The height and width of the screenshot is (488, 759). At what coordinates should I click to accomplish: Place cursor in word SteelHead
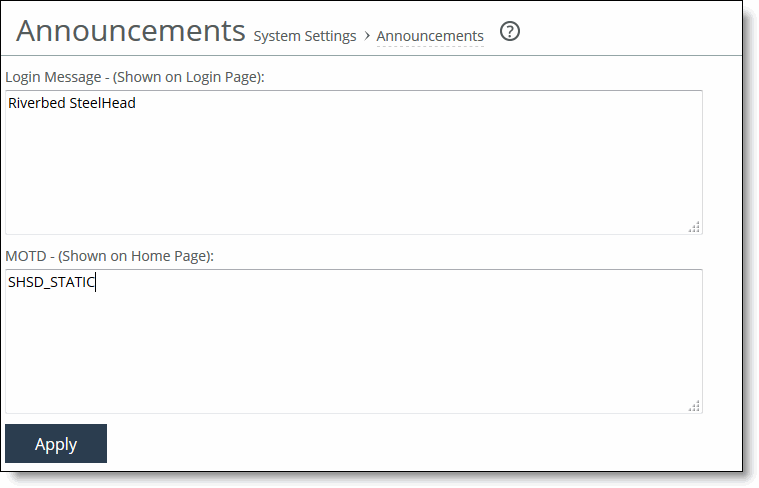[103, 103]
